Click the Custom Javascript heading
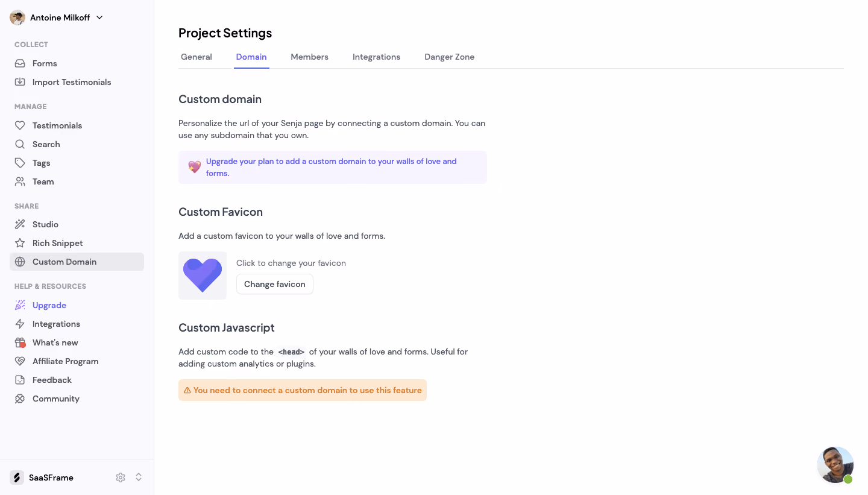868x495 pixels. [x=227, y=327]
